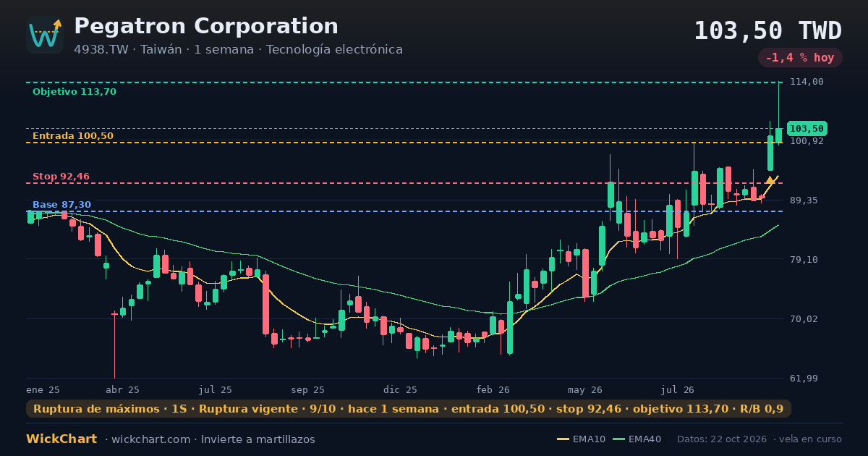This screenshot has width=868, height=456.
Task: Click the yellow breakout arrow marker on chart
Action: 770,180
